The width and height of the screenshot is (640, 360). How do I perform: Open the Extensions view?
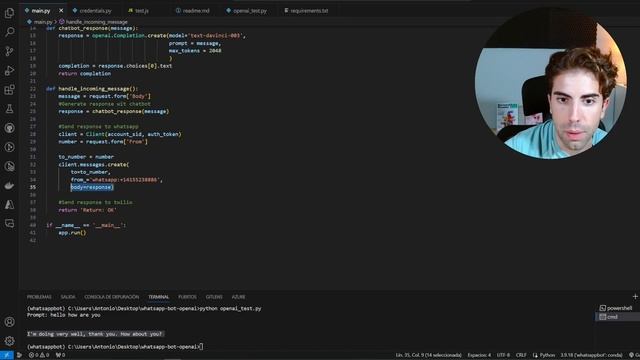pos(9,89)
